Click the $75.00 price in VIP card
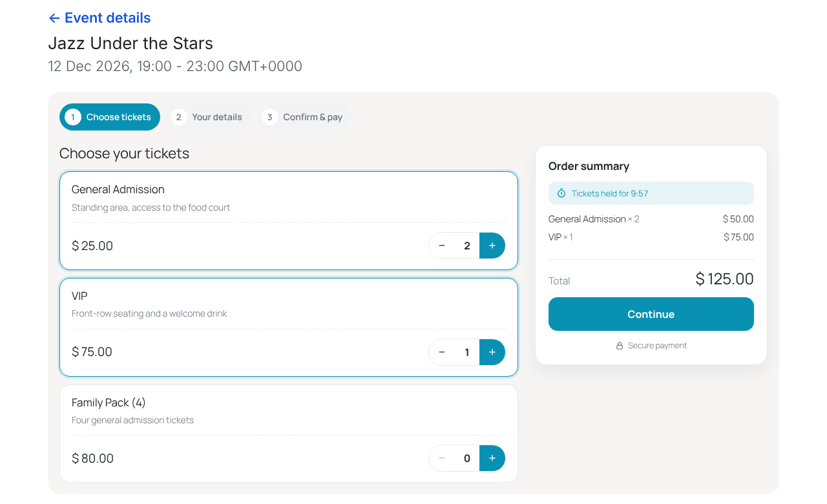 pyautogui.click(x=92, y=352)
